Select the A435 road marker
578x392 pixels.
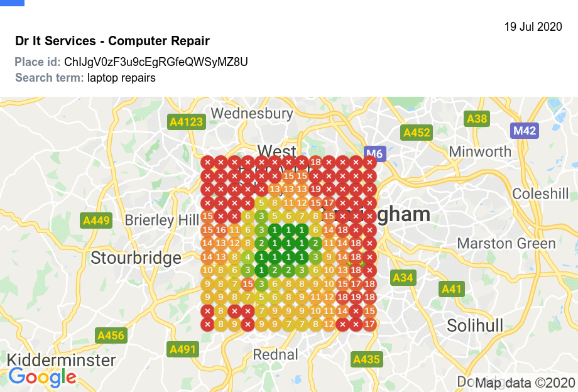pyautogui.click(x=366, y=359)
